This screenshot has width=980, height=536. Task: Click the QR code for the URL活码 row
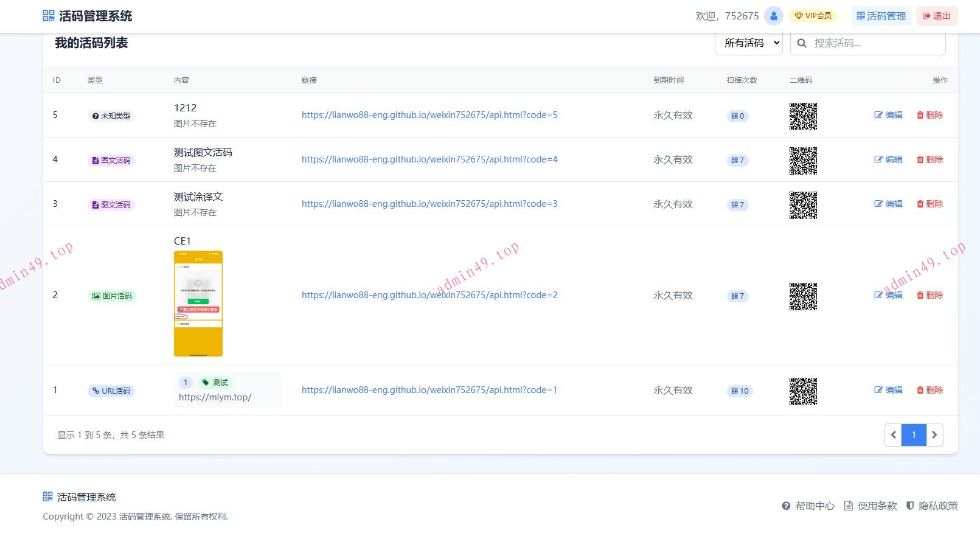pyautogui.click(x=803, y=391)
